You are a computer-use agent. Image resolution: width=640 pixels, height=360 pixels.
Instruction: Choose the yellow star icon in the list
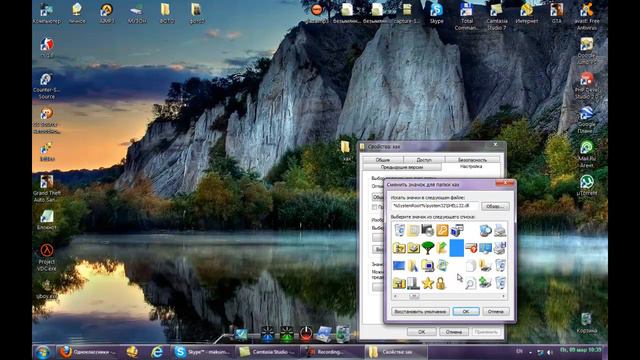tap(427, 282)
